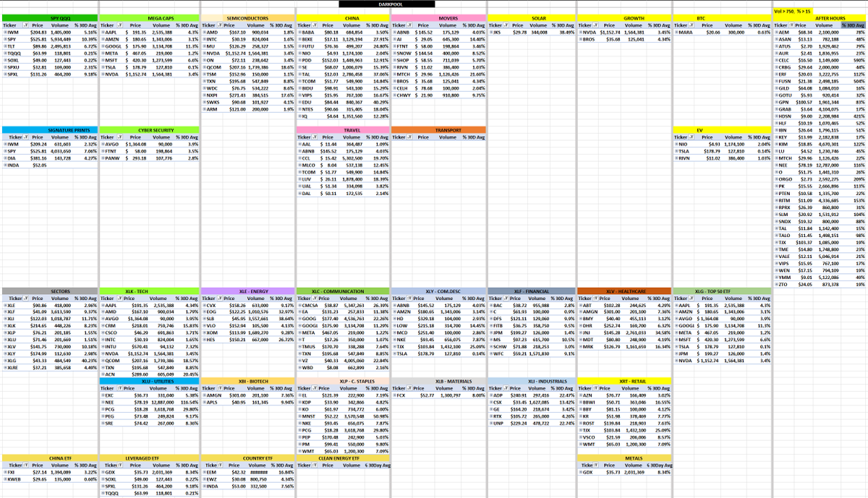Open the Ticker filter in MEGA CAPS table

point(119,25)
